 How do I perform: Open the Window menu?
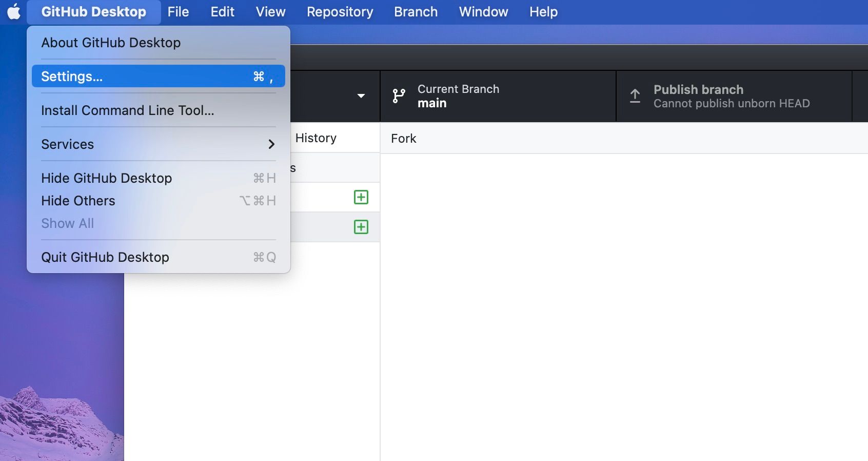[x=484, y=12]
